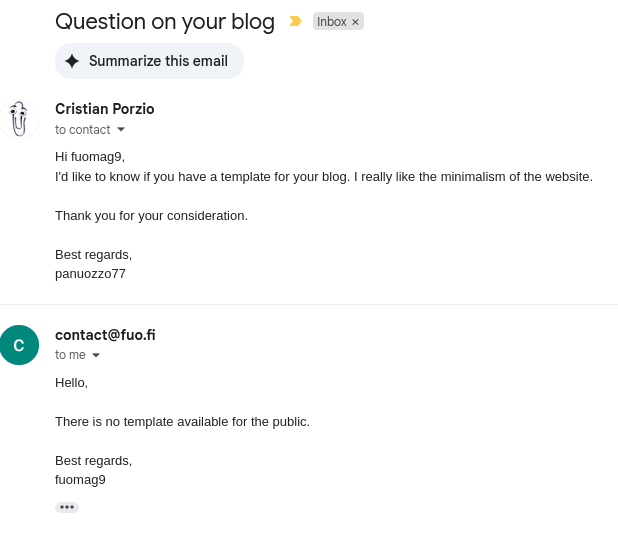Click the sentence about the blog template

(x=324, y=176)
